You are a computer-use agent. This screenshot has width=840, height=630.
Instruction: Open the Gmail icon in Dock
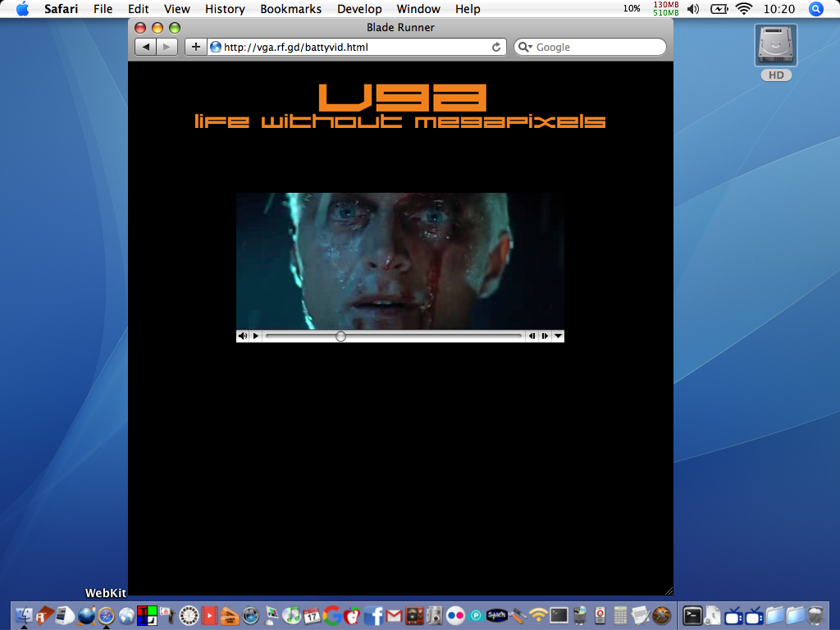click(394, 616)
